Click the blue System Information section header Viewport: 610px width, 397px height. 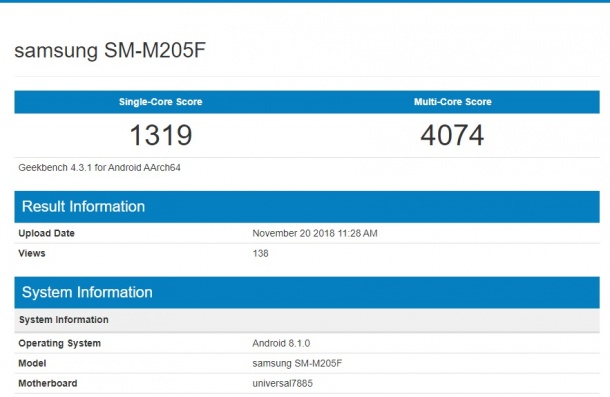307,293
